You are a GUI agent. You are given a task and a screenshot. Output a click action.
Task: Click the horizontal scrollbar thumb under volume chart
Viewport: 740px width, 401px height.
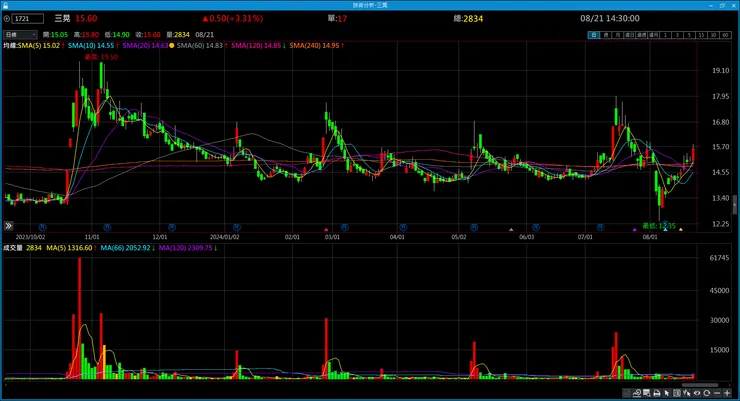pyautogui.click(x=700, y=385)
